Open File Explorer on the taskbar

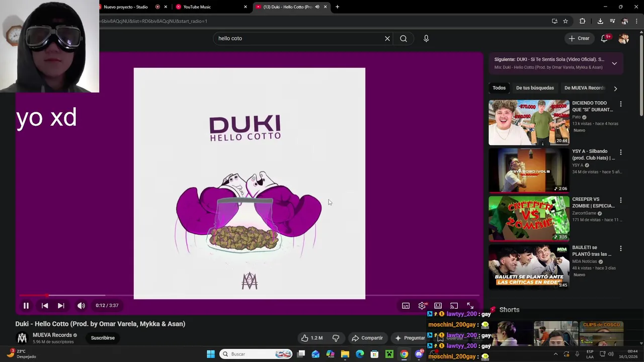point(345,354)
